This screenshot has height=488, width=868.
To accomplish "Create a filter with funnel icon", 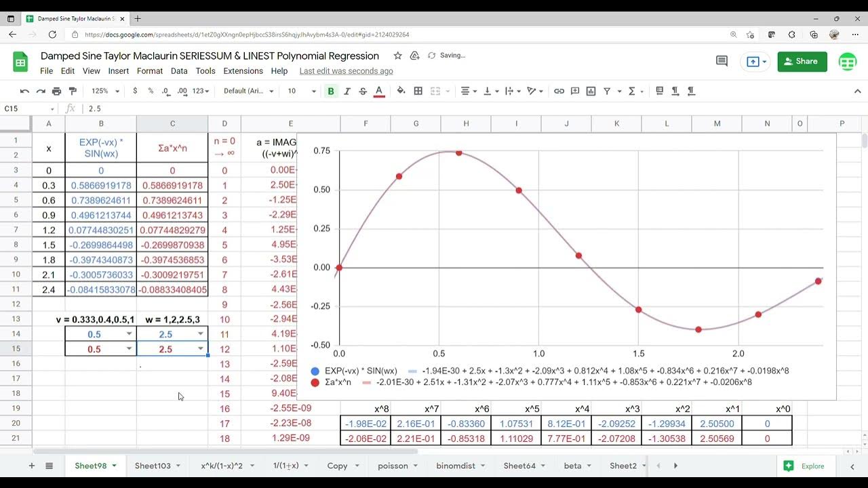I will pos(607,91).
